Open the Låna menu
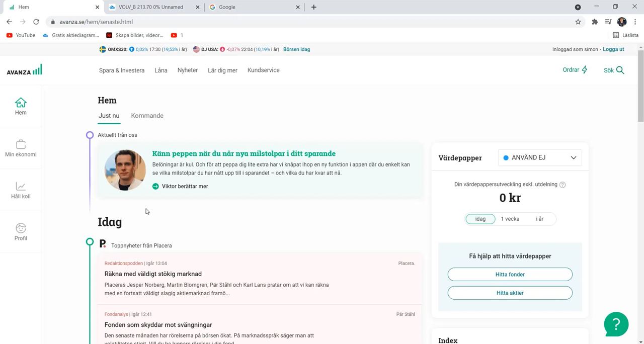 pyautogui.click(x=161, y=70)
